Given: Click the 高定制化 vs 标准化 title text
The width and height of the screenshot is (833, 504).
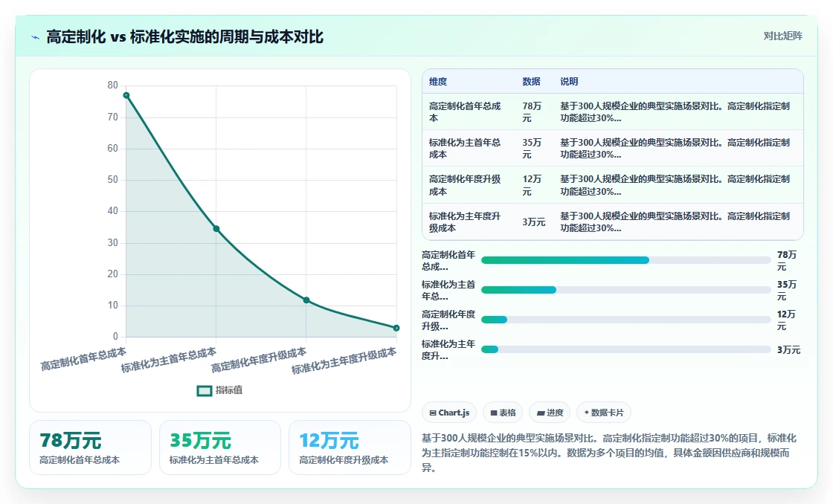Looking at the screenshot, I should pos(184,36).
